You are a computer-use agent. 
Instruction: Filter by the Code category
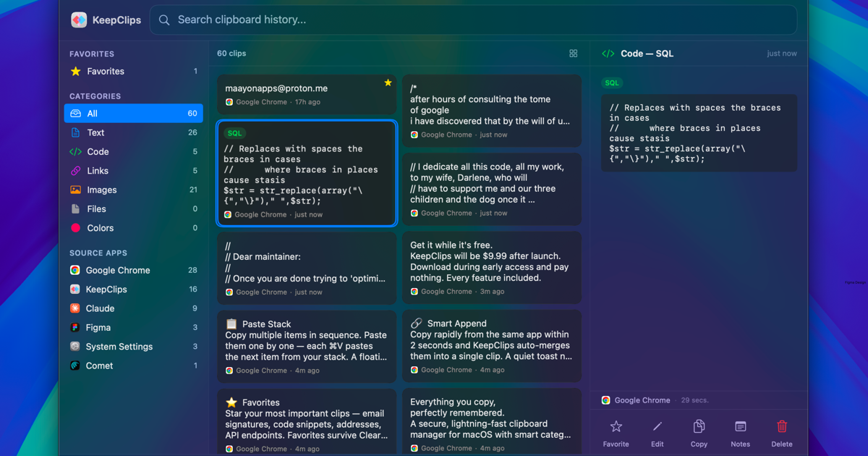coord(133,151)
